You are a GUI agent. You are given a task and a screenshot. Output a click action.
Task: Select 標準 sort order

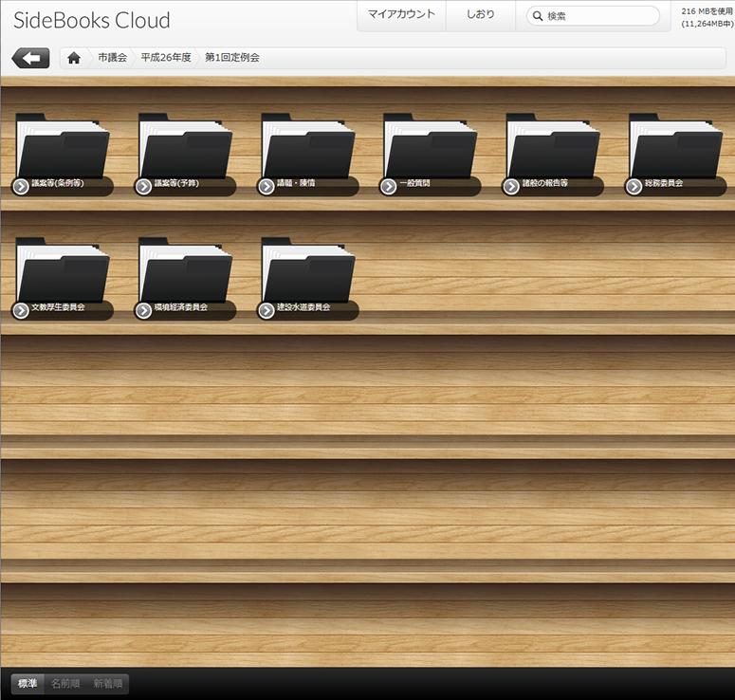pyautogui.click(x=28, y=684)
